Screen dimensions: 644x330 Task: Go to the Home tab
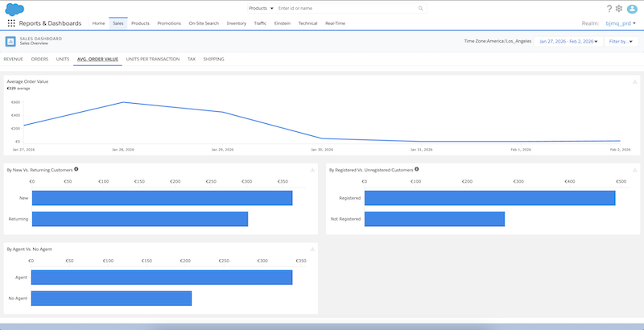(98, 23)
